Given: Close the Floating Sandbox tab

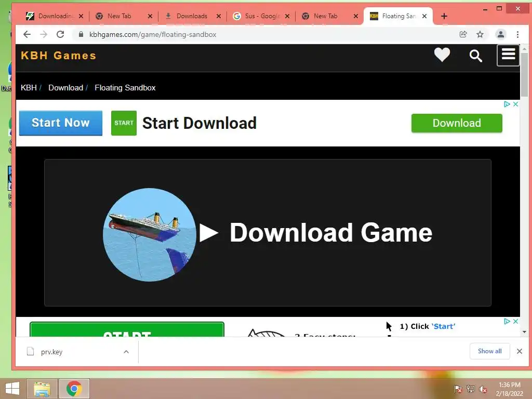Looking at the screenshot, I should [x=424, y=16].
